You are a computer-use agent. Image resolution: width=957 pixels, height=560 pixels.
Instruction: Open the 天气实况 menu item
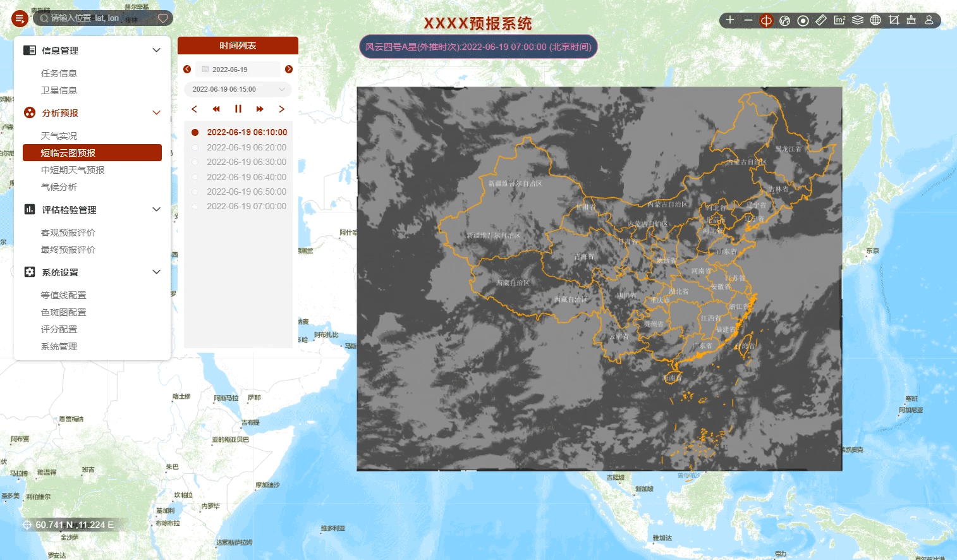tap(59, 136)
